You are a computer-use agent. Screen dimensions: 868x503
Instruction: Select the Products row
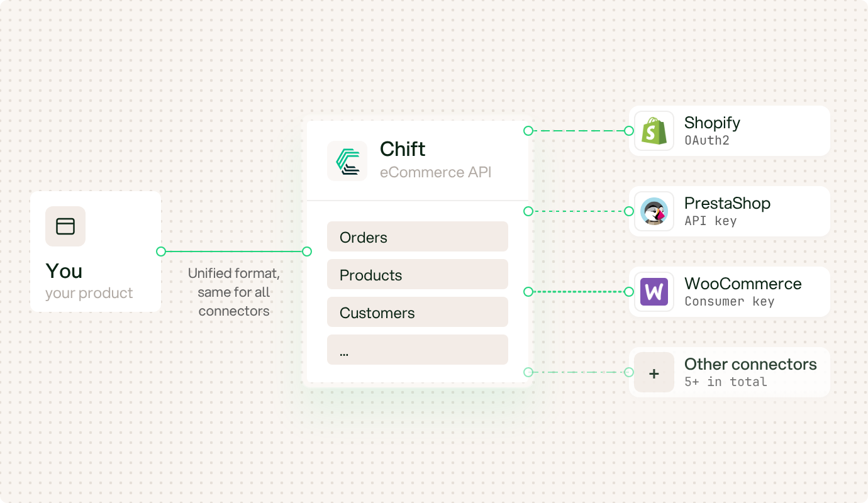click(x=418, y=274)
